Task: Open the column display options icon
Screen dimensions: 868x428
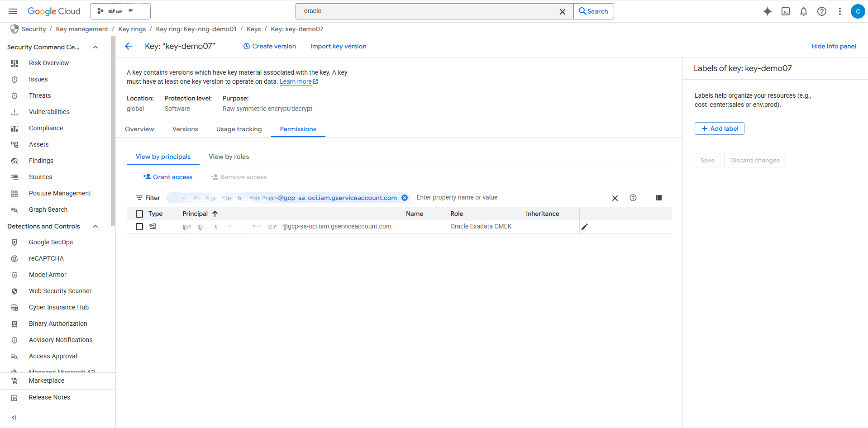Action: (658, 198)
